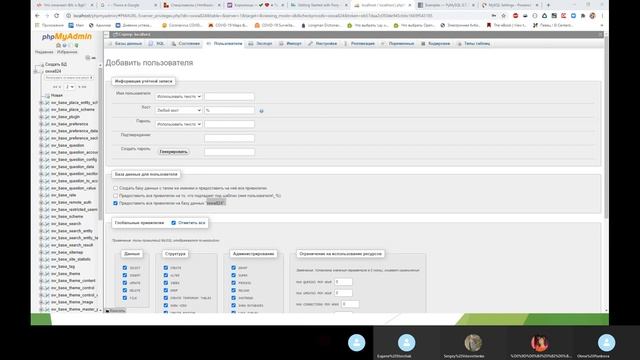Image resolution: width=640 pixels, height=360 pixels.
Task: Open the Репликация tab
Action: tap(360, 44)
